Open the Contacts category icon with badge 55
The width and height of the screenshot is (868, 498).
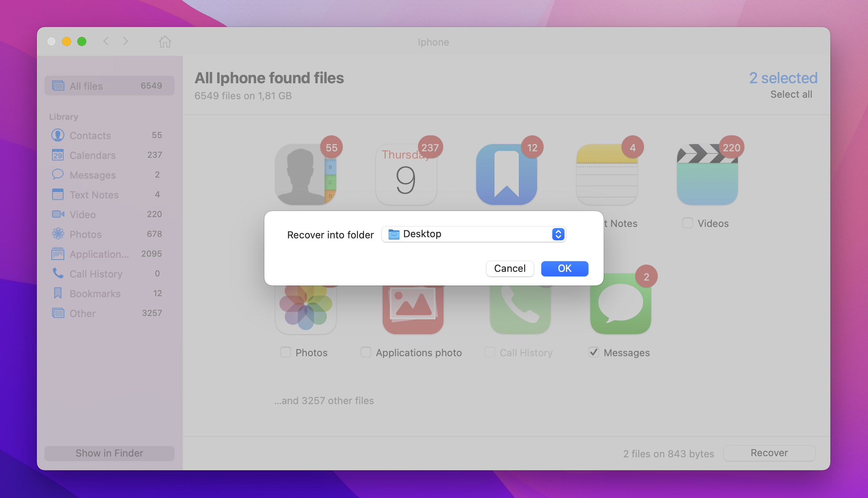(306, 174)
